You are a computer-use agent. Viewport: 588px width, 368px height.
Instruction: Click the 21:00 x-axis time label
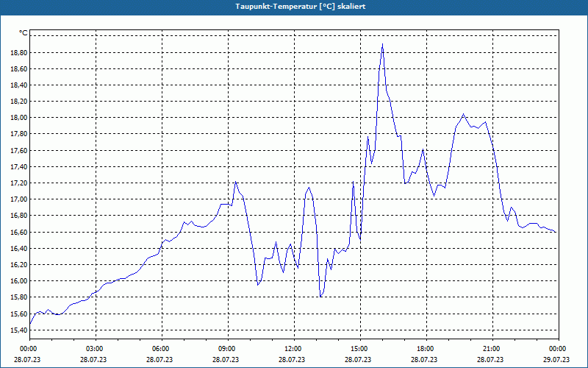[x=492, y=349]
